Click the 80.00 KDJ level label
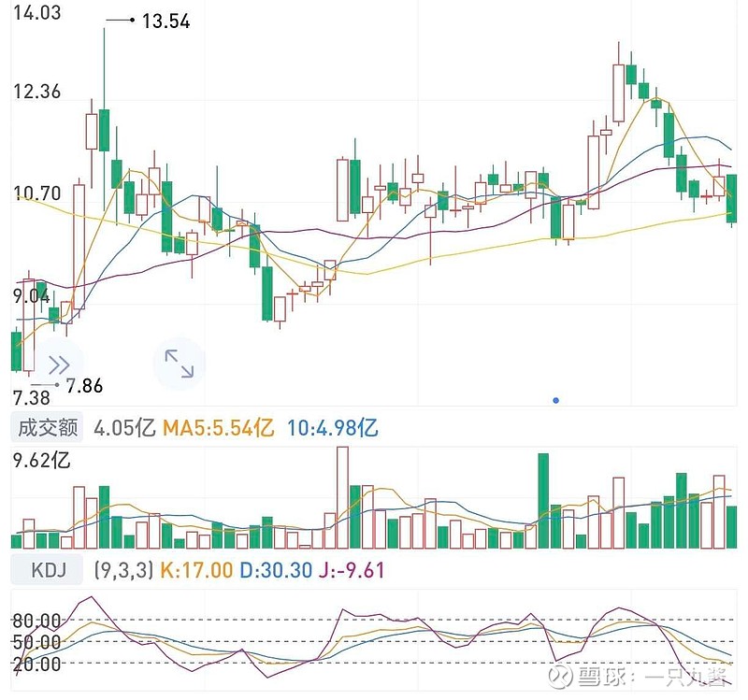The width and height of the screenshot is (748, 700). click(x=36, y=621)
